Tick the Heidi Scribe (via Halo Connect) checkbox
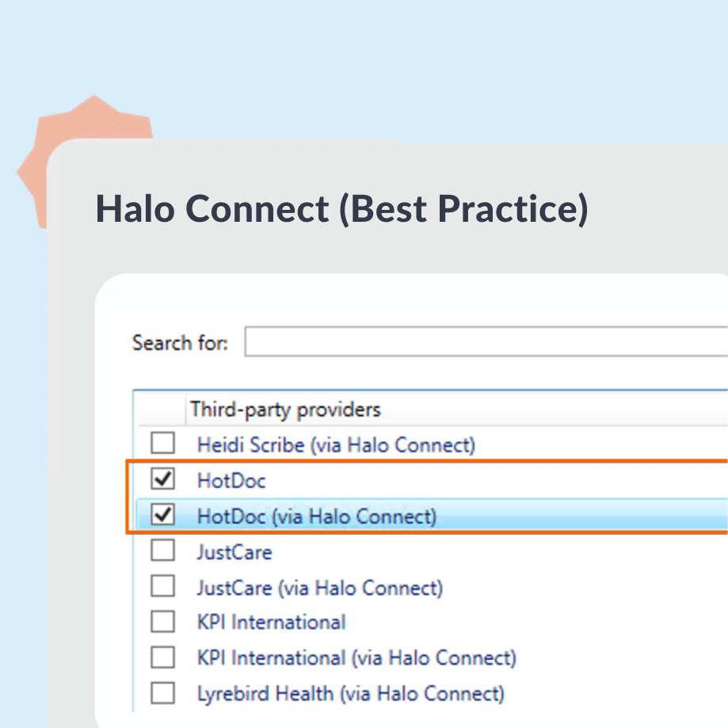 pos(163,444)
